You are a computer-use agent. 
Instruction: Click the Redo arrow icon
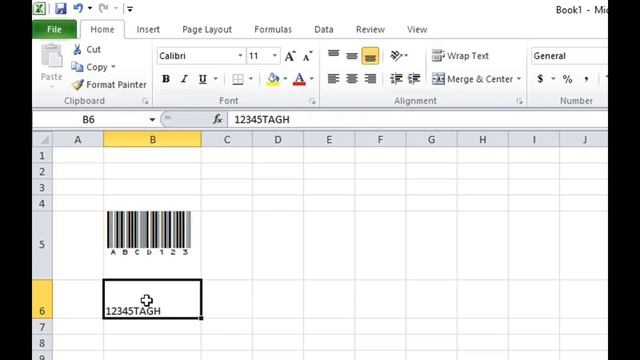pyautogui.click(x=103, y=8)
